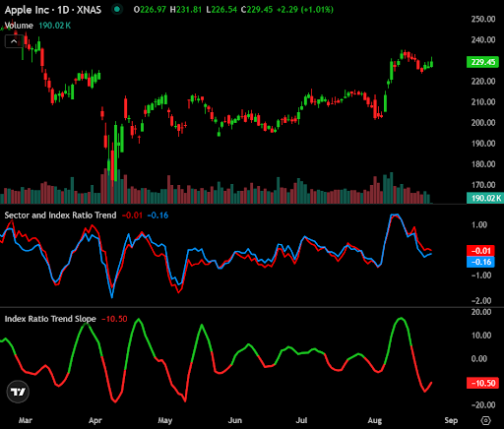The width and height of the screenshot is (504, 429).
Task: Click the Volume value 190.02 K
Action: click(x=54, y=26)
